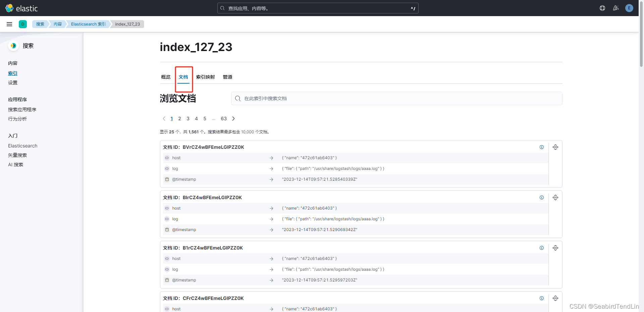644x312 pixels.
Task: Click the @timestamp date icon in first document
Action: [167, 179]
